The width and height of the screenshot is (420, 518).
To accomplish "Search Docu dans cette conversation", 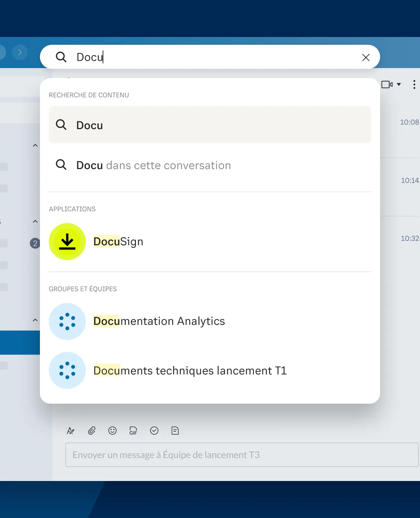I will [x=153, y=165].
